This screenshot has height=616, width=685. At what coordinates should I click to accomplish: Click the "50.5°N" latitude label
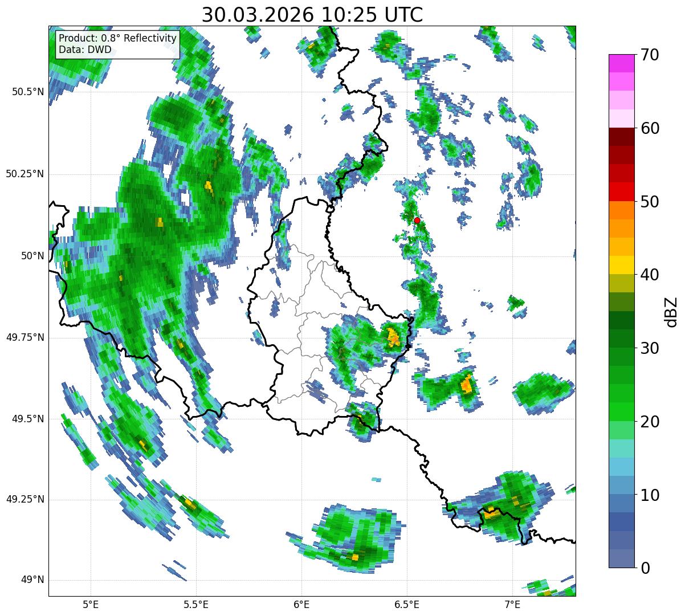click(x=28, y=92)
